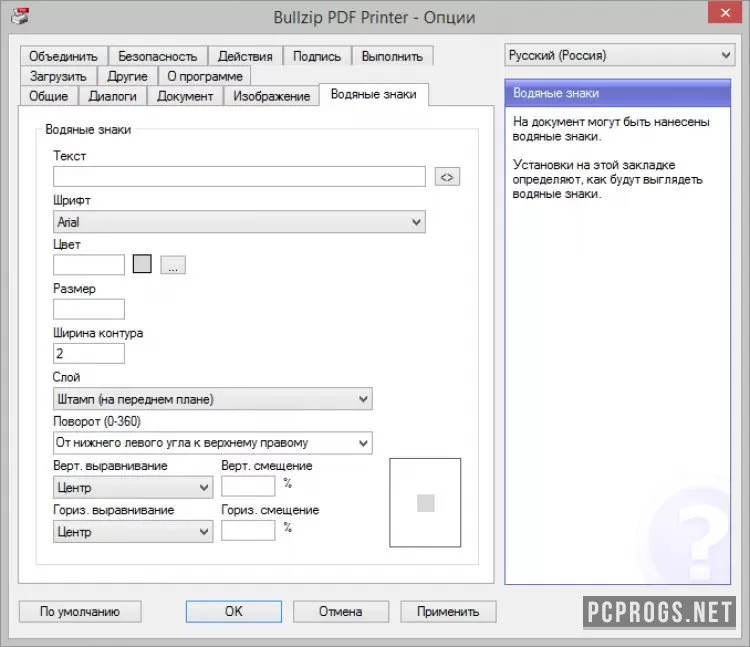Open the Поворот rotation dropdown
The height and width of the screenshot is (647, 750).
pos(212,443)
